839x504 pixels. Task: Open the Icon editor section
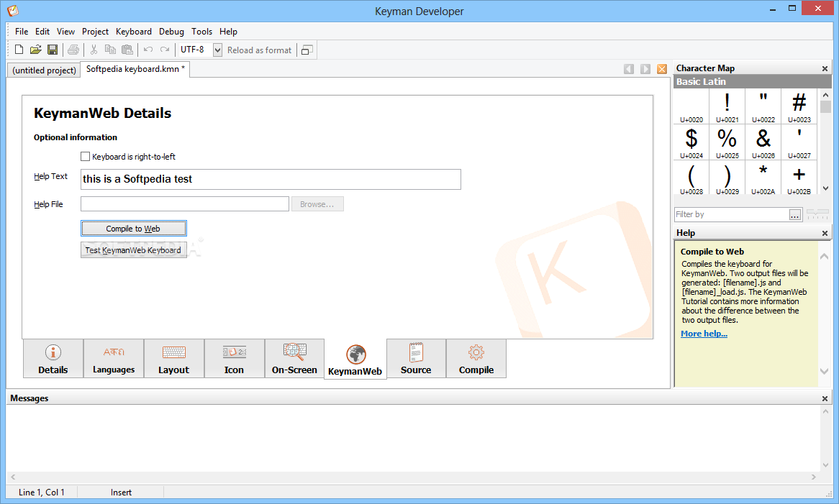pyautogui.click(x=235, y=359)
